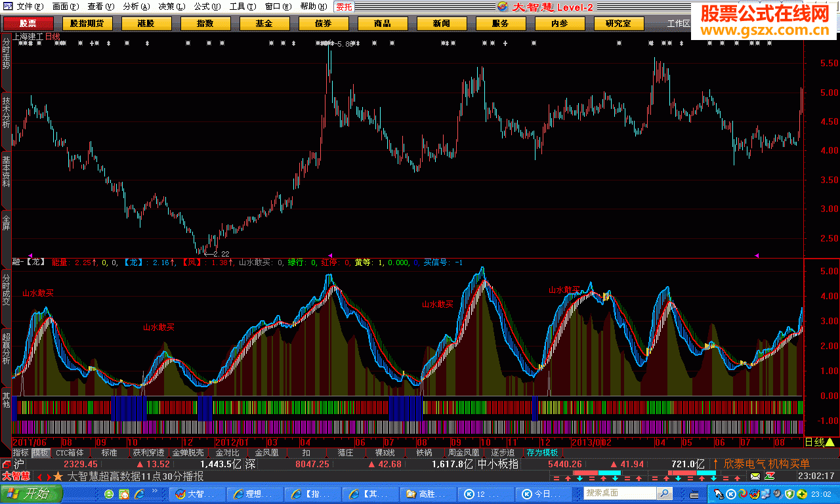Expand the 日线 period selector
The height and width of the screenshot is (504, 840).
819,442
